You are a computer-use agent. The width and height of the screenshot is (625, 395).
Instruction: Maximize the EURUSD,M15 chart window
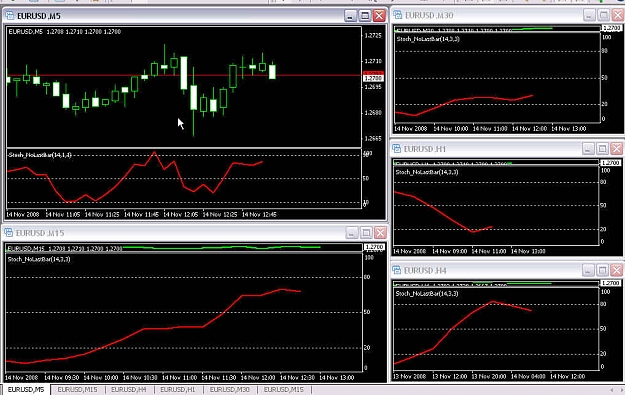point(366,232)
